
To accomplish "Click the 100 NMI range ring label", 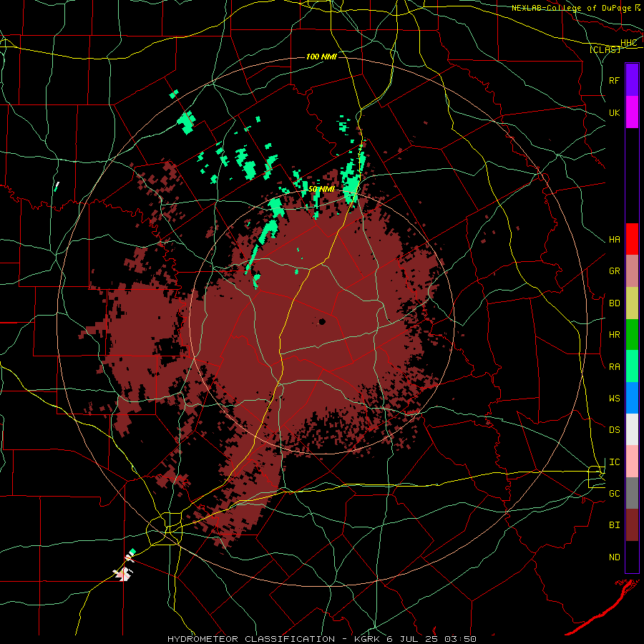I will click(321, 57).
